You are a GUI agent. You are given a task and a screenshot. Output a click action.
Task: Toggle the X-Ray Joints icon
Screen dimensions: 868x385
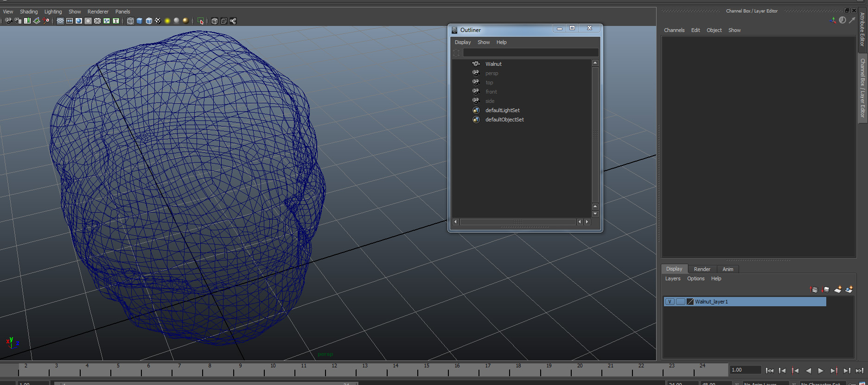233,21
